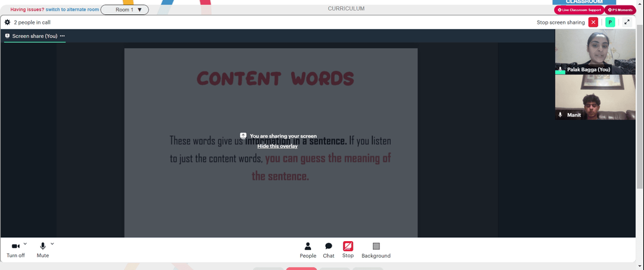644x270 pixels.
Task: Open call settings gear icon
Action: pyautogui.click(x=7, y=22)
